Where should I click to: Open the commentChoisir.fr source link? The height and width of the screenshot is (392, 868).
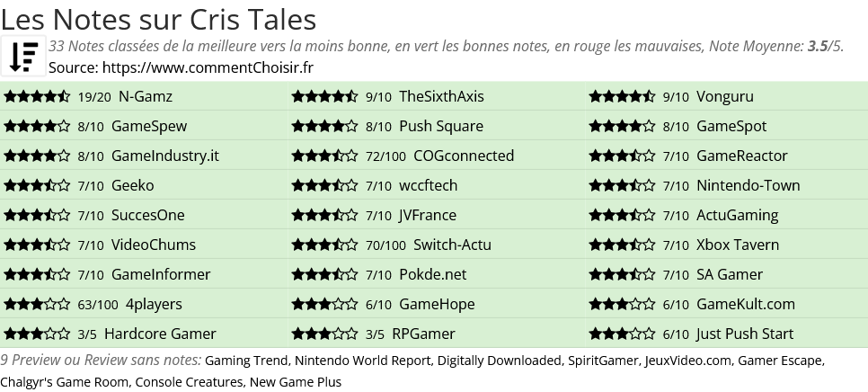pyautogui.click(x=208, y=67)
